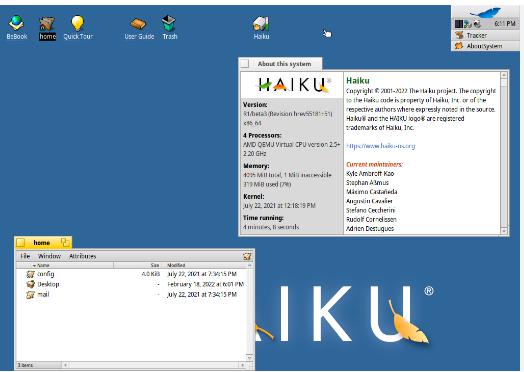Open the File menu in home window
The image size is (524, 372).
[25, 256]
